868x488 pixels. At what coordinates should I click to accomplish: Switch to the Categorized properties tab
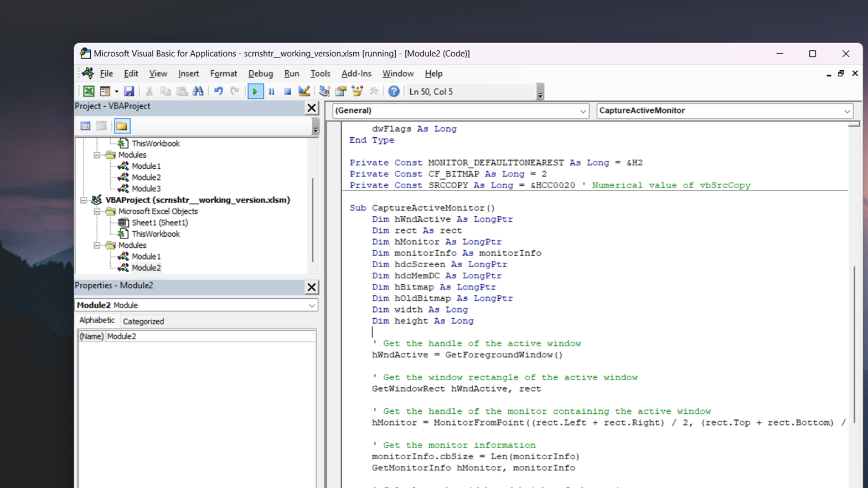click(x=143, y=321)
